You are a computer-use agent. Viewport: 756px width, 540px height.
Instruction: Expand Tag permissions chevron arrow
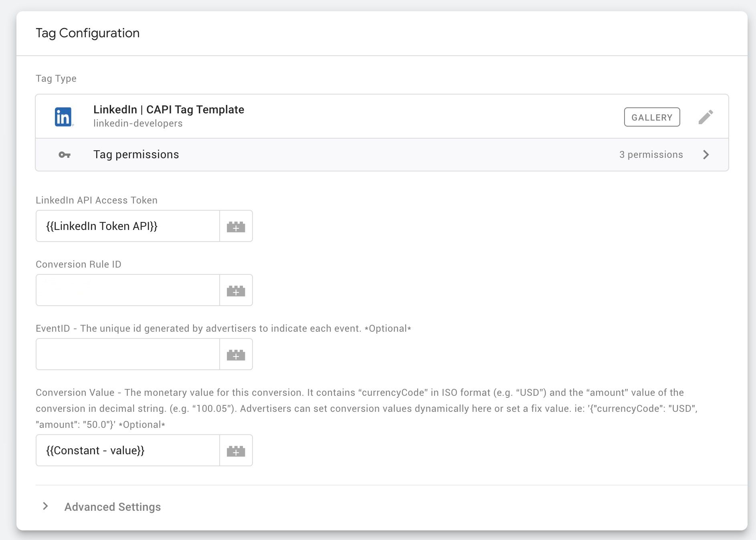pyautogui.click(x=706, y=155)
